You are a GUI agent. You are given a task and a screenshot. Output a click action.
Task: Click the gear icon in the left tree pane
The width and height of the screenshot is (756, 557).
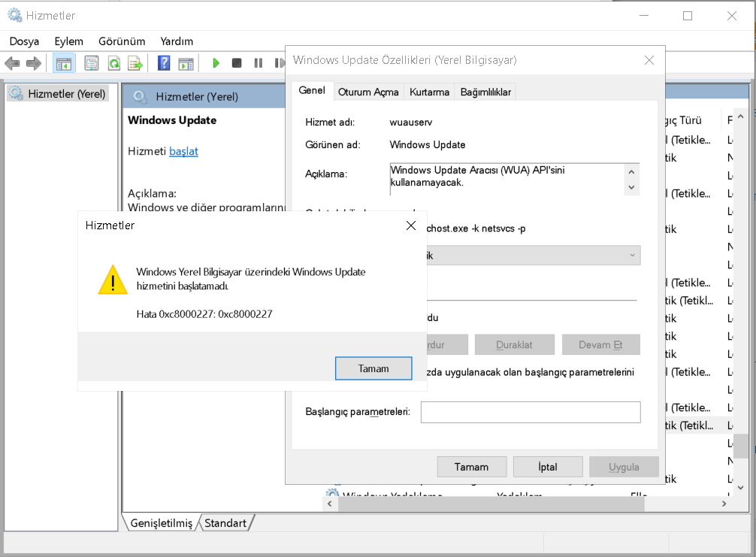[16, 93]
